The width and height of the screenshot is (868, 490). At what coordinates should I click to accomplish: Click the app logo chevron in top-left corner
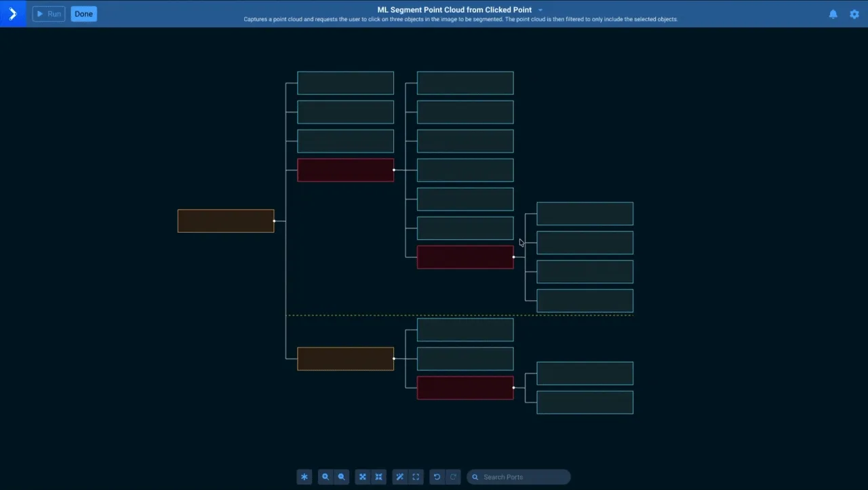coord(13,14)
